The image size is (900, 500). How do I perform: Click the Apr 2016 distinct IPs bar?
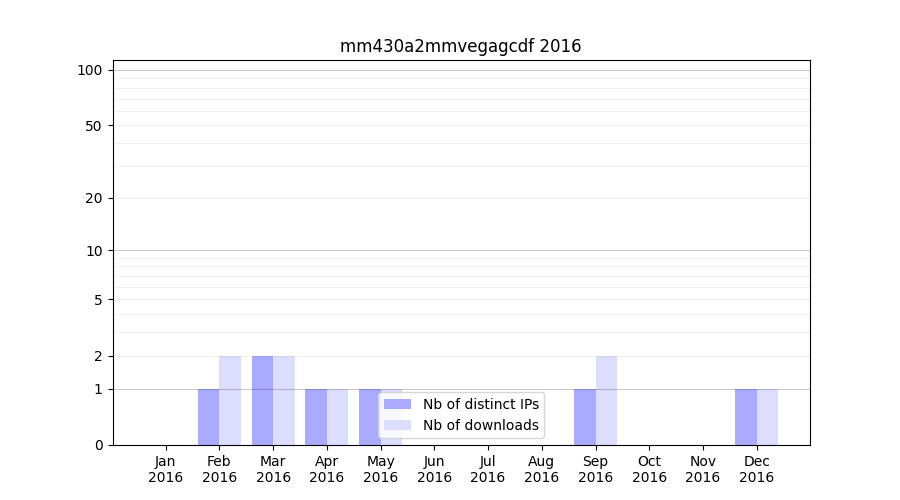[316, 417]
